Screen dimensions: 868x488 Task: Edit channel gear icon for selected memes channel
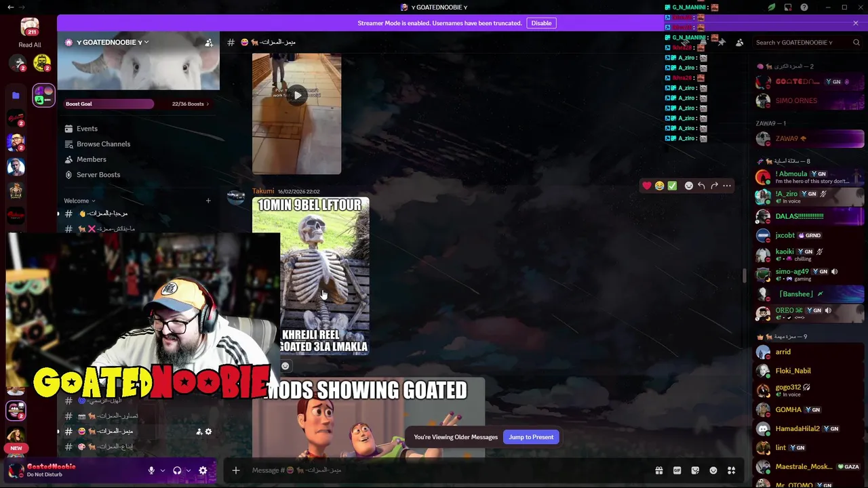pyautogui.click(x=208, y=432)
